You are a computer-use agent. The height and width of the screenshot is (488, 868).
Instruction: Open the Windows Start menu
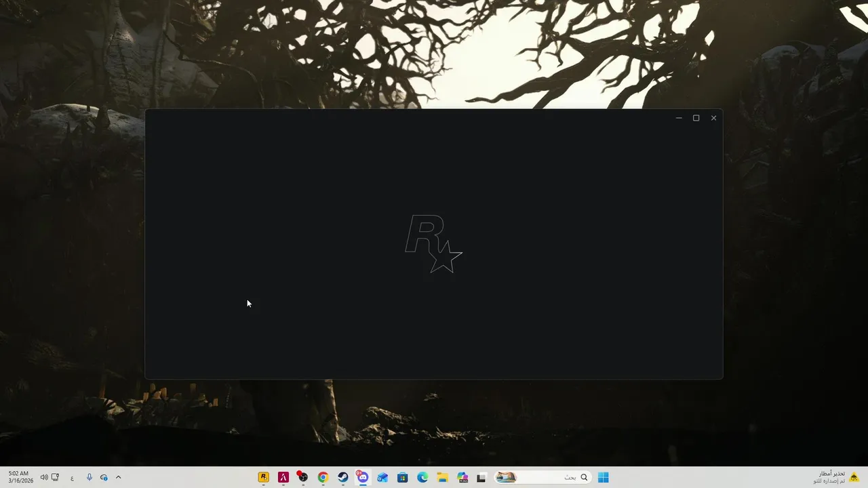pyautogui.click(x=603, y=477)
